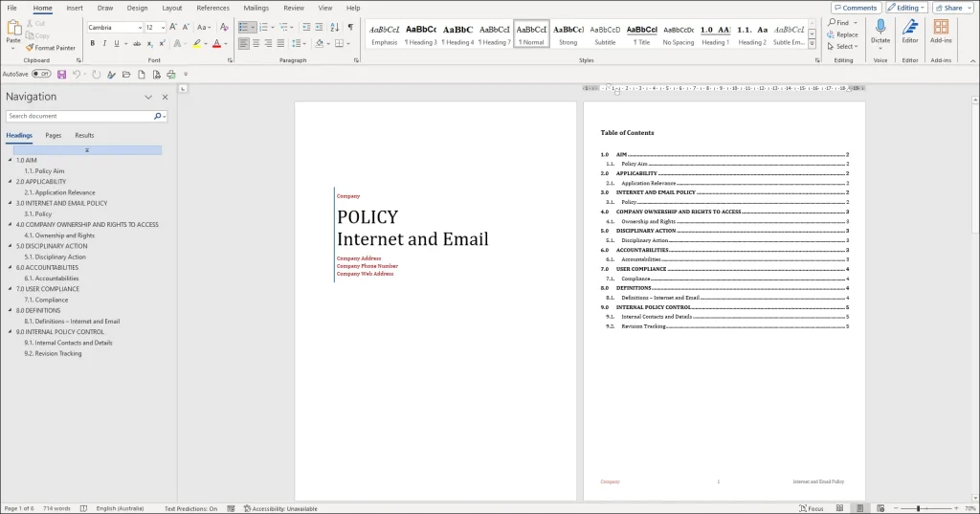Image resolution: width=980 pixels, height=514 pixels.
Task: Decrease font size with shrink font icon
Action: tap(186, 28)
